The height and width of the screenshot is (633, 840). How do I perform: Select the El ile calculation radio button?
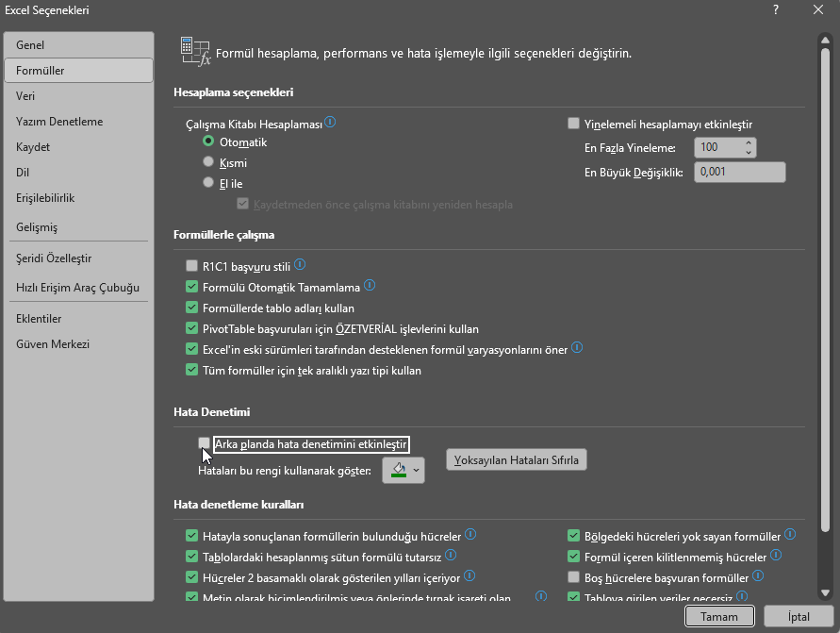point(208,182)
